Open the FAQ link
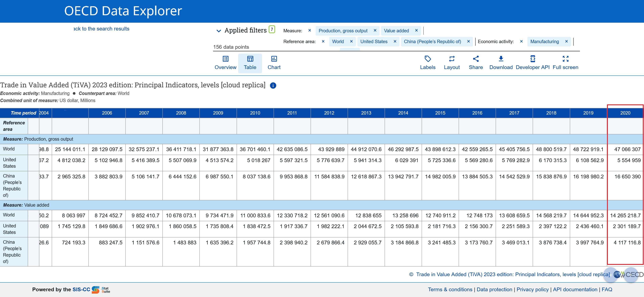Image resolution: width=644 pixels, height=297 pixels. [607, 290]
